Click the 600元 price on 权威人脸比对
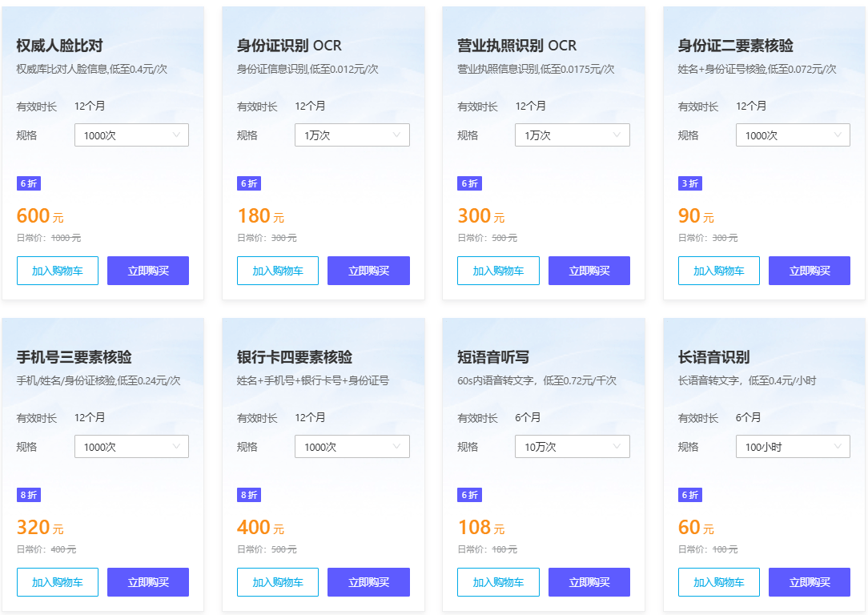The height and width of the screenshot is (615, 868). pyautogui.click(x=30, y=215)
